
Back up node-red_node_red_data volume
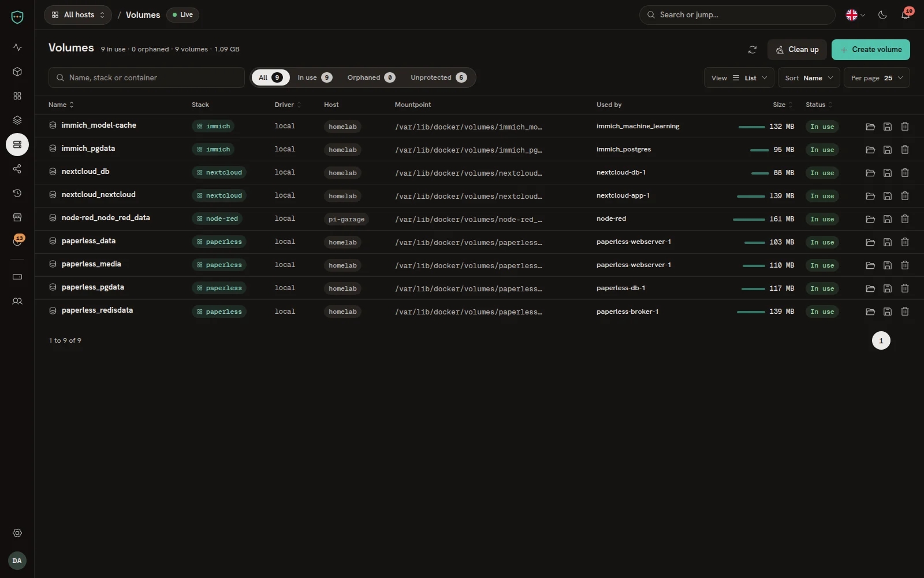coord(888,219)
